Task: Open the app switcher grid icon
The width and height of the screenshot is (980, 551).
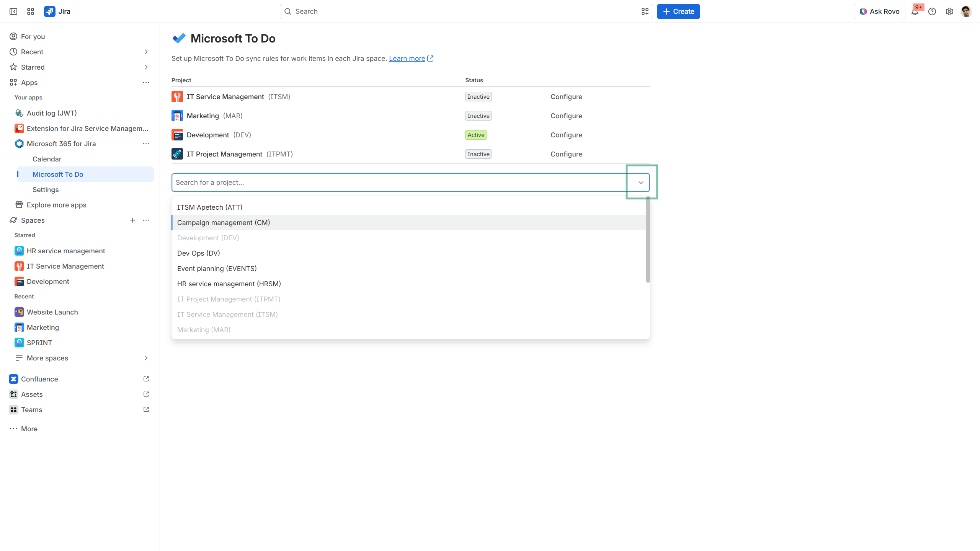Action: tap(31, 11)
